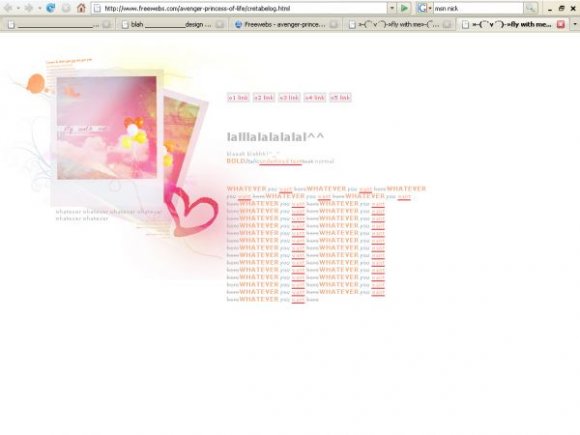Click the search box containing msn nick
The image size is (580, 435).
click(478, 8)
